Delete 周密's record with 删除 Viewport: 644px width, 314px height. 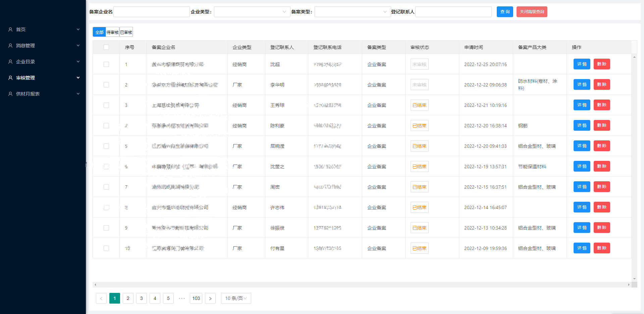(602, 187)
